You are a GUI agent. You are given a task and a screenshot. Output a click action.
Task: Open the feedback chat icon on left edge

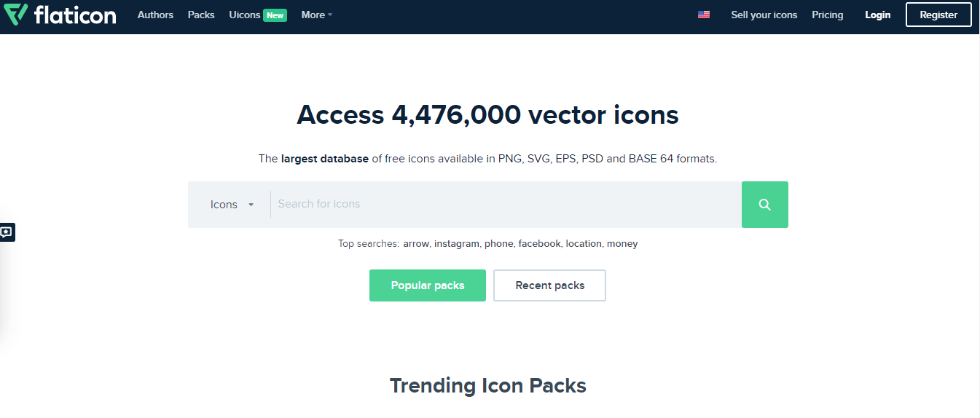point(7,232)
